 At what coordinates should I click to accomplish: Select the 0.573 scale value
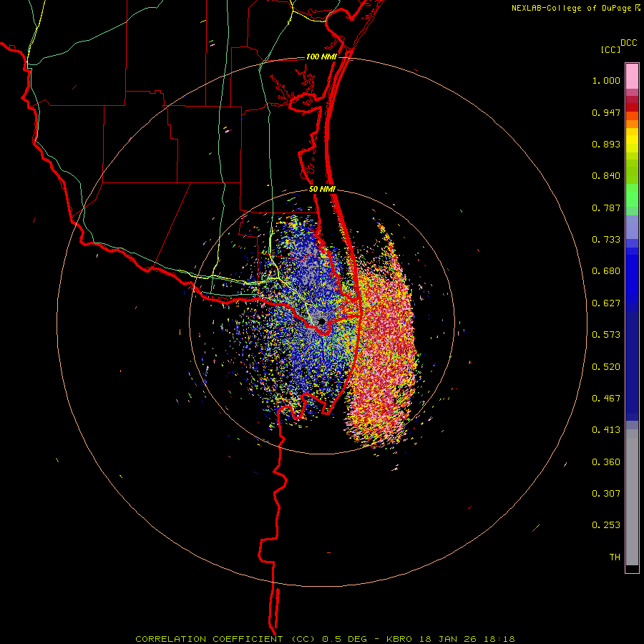point(606,335)
